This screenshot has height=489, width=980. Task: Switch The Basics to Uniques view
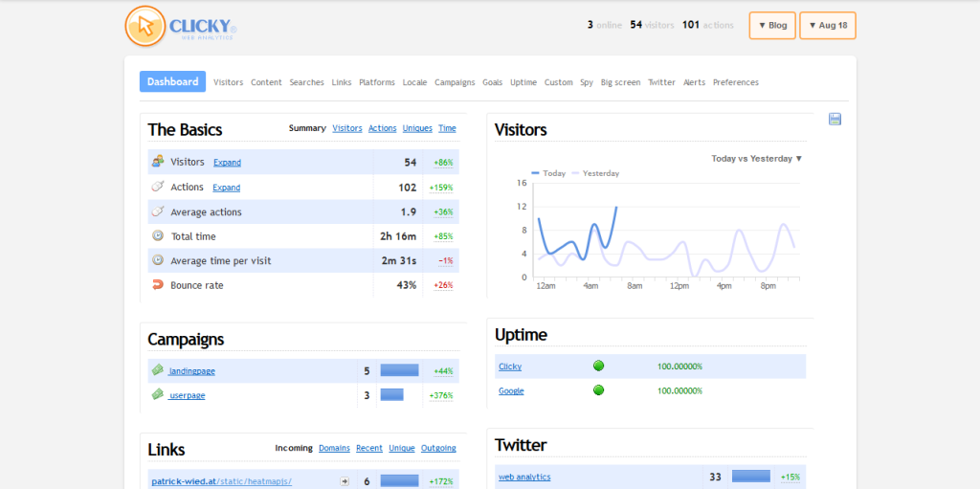click(x=417, y=128)
